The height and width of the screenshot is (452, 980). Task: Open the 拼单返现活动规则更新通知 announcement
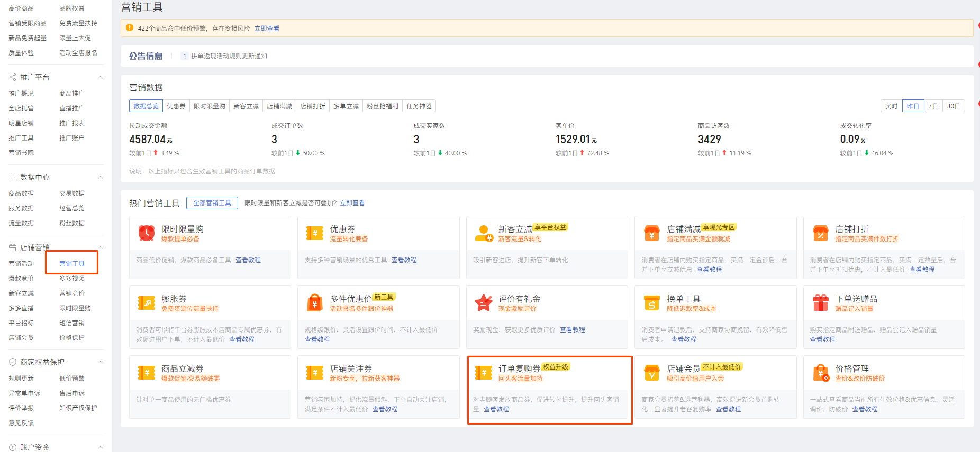229,56
